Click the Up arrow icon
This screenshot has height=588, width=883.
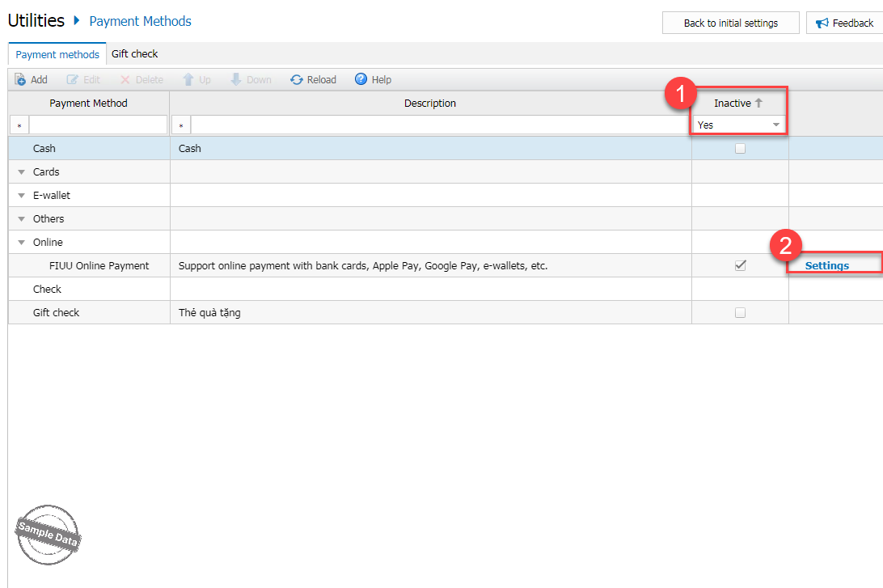[x=188, y=79]
